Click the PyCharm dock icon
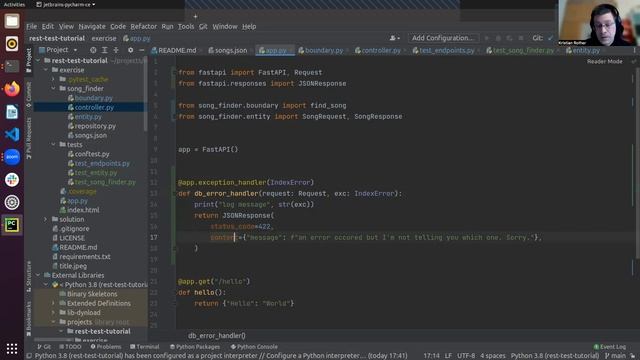Screen dimensions: 640x360 point(12,225)
